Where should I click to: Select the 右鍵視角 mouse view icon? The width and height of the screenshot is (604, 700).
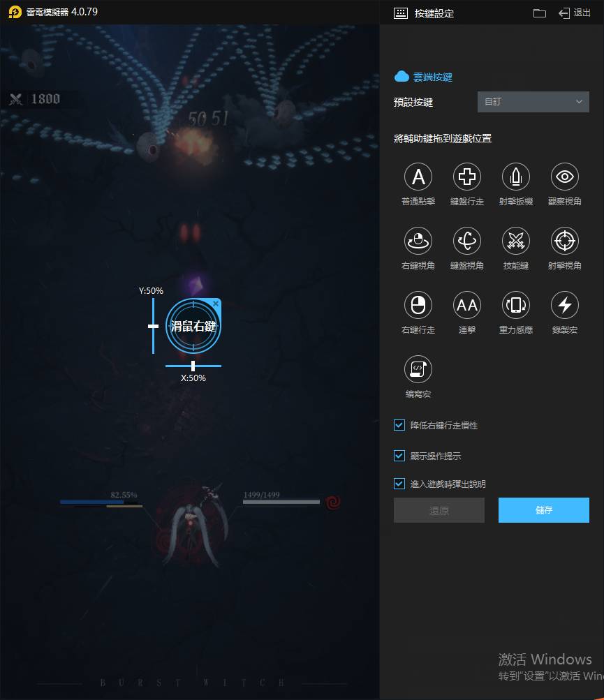click(418, 241)
